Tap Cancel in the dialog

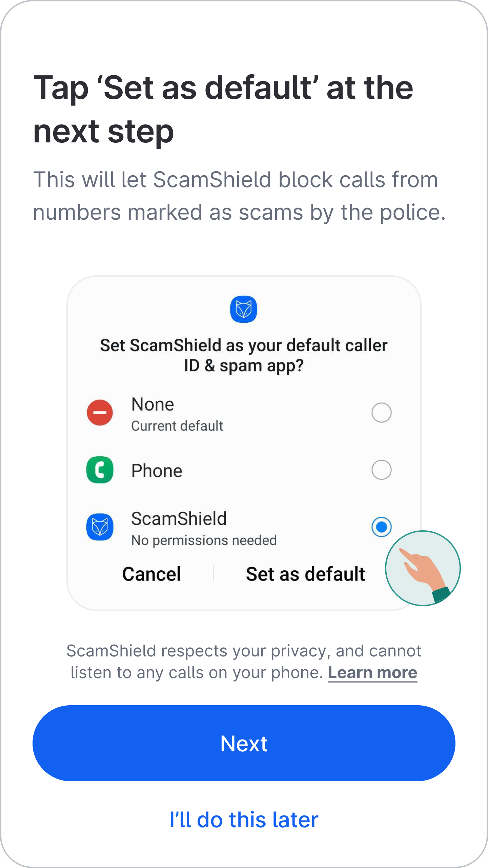(x=151, y=574)
